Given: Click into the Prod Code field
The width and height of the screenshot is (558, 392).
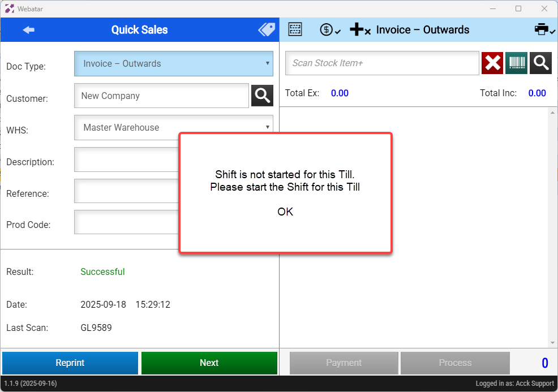Looking at the screenshot, I should pos(126,222).
